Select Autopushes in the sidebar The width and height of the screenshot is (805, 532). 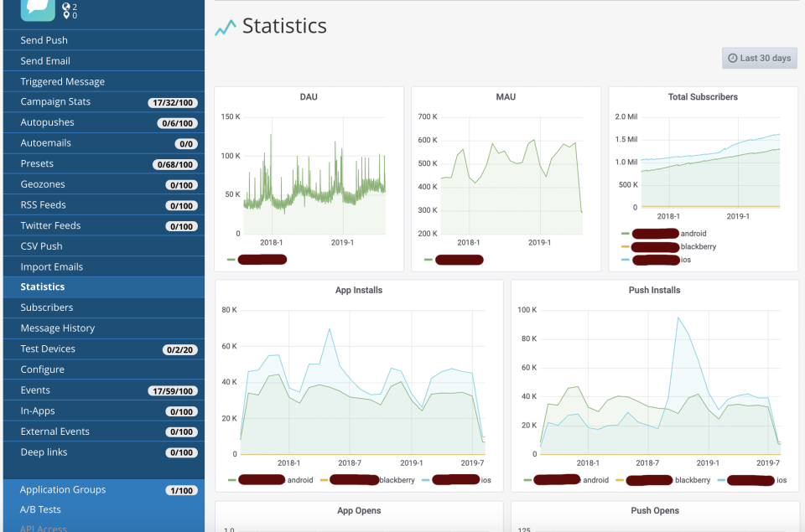click(x=47, y=122)
